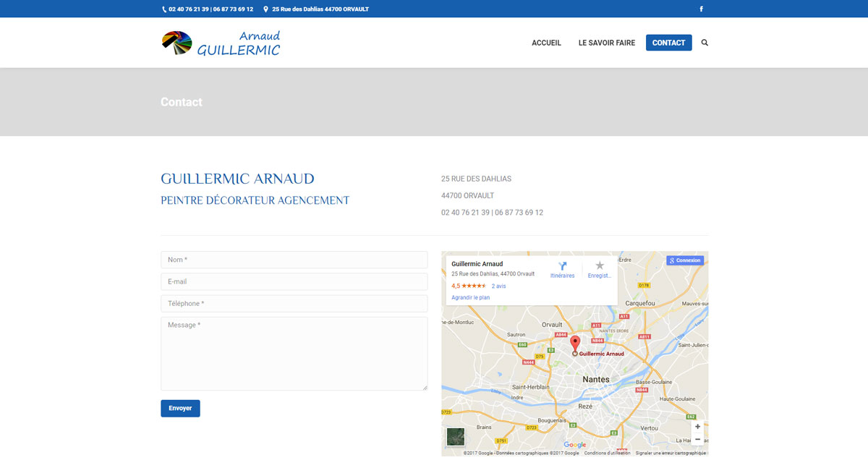
Task: Click the Itinéraires directions icon on map
Action: (x=562, y=267)
